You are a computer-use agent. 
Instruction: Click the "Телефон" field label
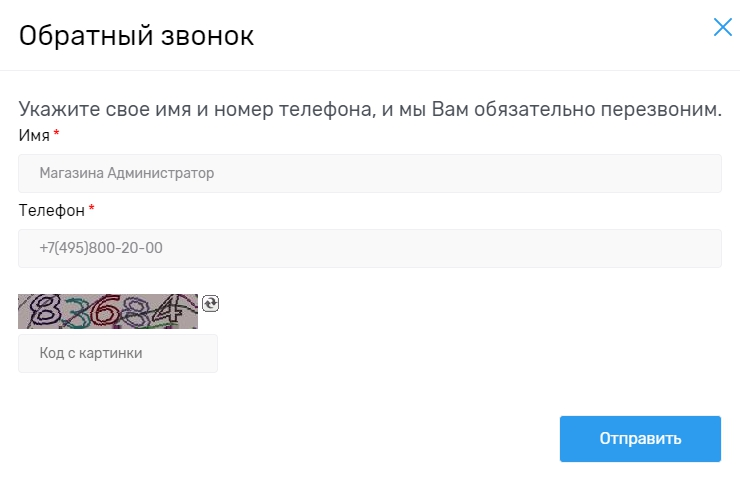[51, 210]
